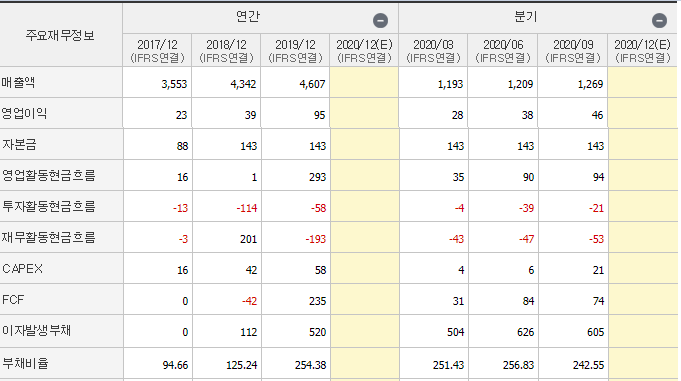The height and width of the screenshot is (381, 681).
Task: Select the 2020/06 quarterly column header
Action: point(503,50)
